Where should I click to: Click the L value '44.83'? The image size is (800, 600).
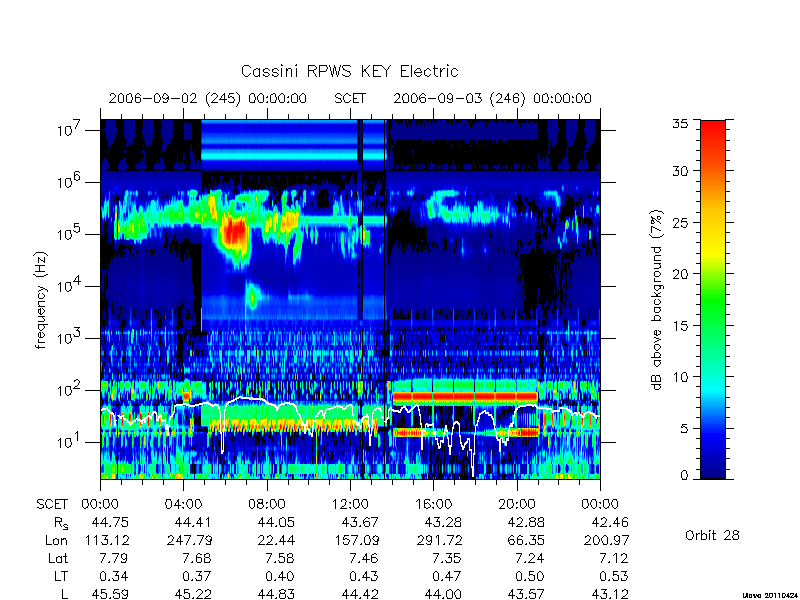277,594
